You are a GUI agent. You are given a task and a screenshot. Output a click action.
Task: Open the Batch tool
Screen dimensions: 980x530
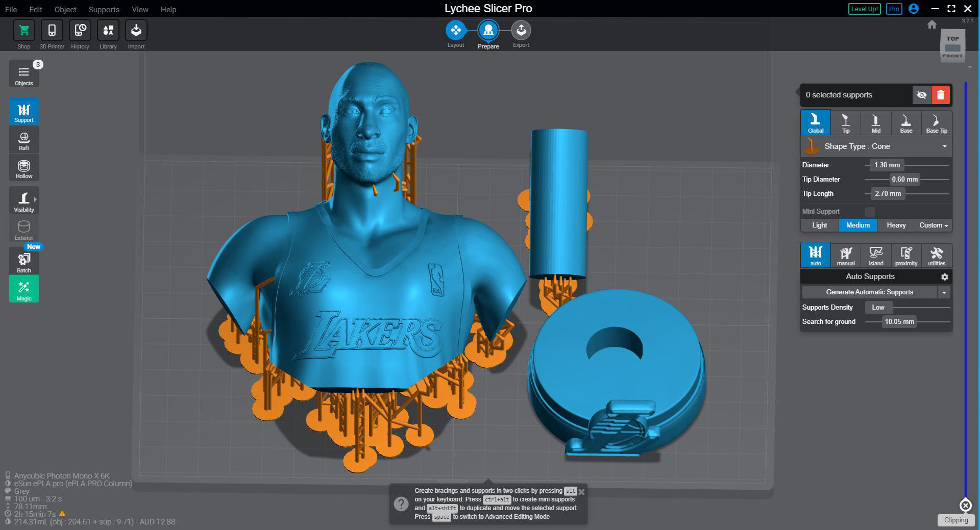tap(23, 261)
